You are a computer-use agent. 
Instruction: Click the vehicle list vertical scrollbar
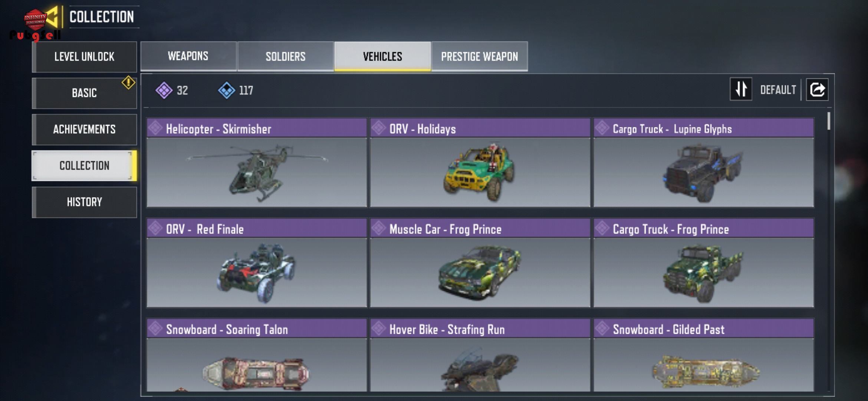pos(828,121)
